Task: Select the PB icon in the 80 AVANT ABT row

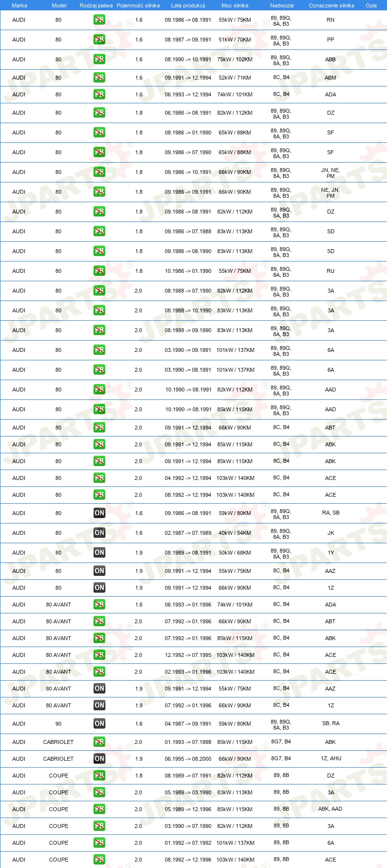Action: tap(99, 621)
